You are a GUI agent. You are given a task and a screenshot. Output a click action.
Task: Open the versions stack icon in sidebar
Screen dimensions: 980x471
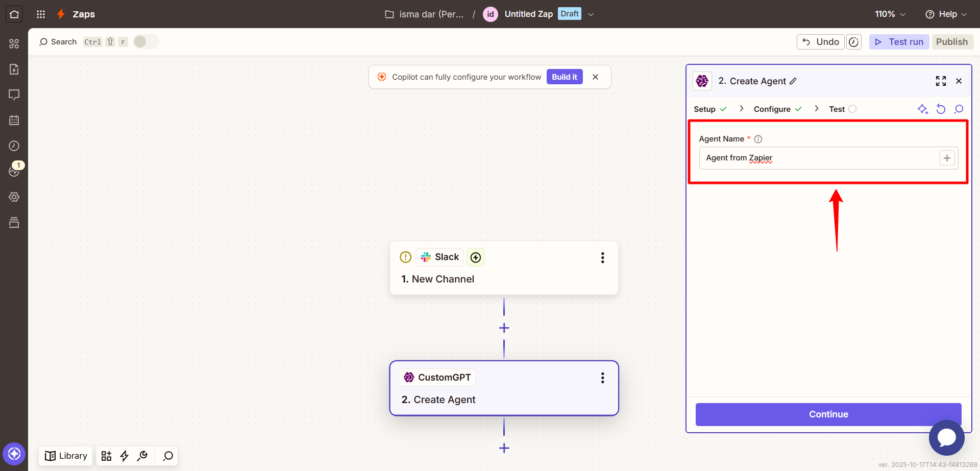pyautogui.click(x=14, y=222)
